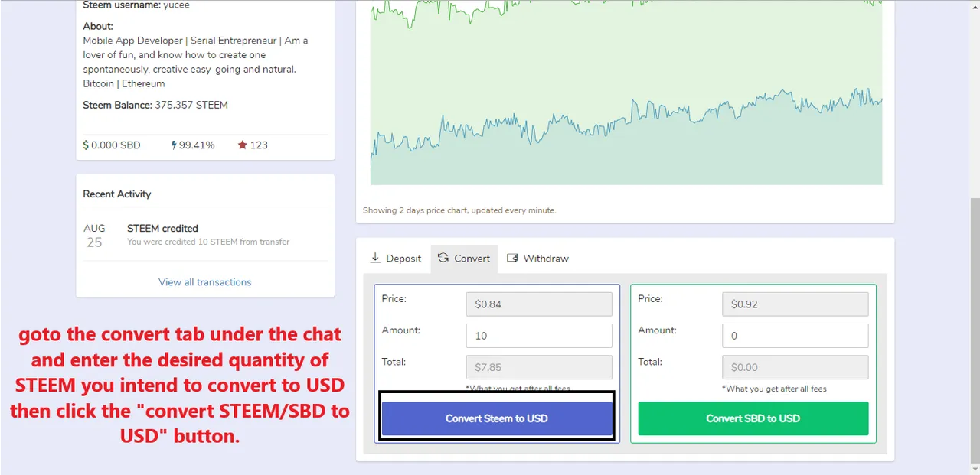
Task: Click the SBD Total field $0.00
Action: coord(795,367)
